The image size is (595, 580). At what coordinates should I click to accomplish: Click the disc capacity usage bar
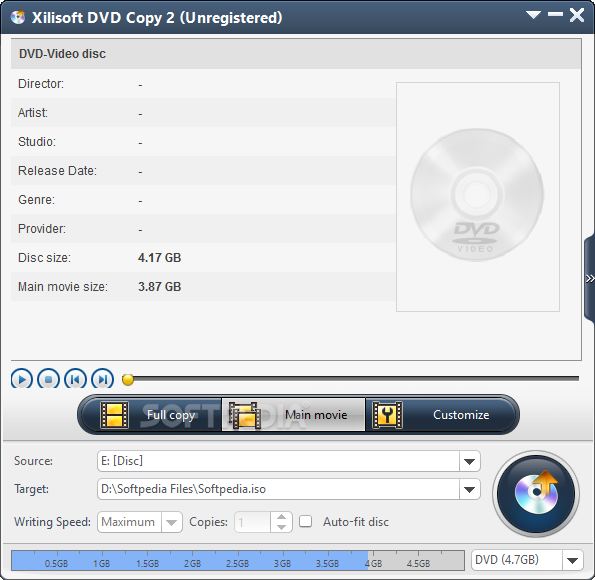click(238, 560)
